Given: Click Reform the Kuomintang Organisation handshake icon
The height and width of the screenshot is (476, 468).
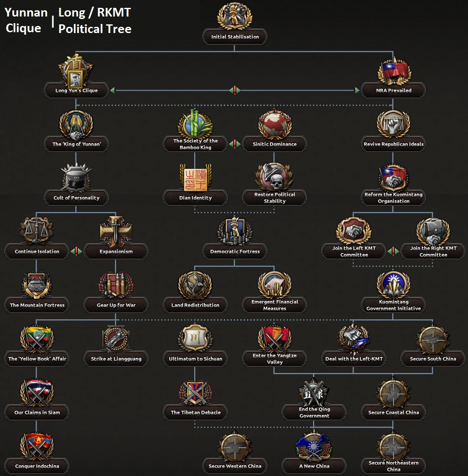Looking at the screenshot, I should coord(394,178).
